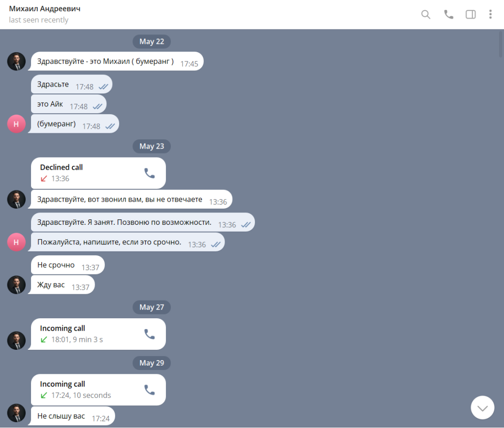
Task: Click the message "Жду вас"
Action: (x=51, y=285)
